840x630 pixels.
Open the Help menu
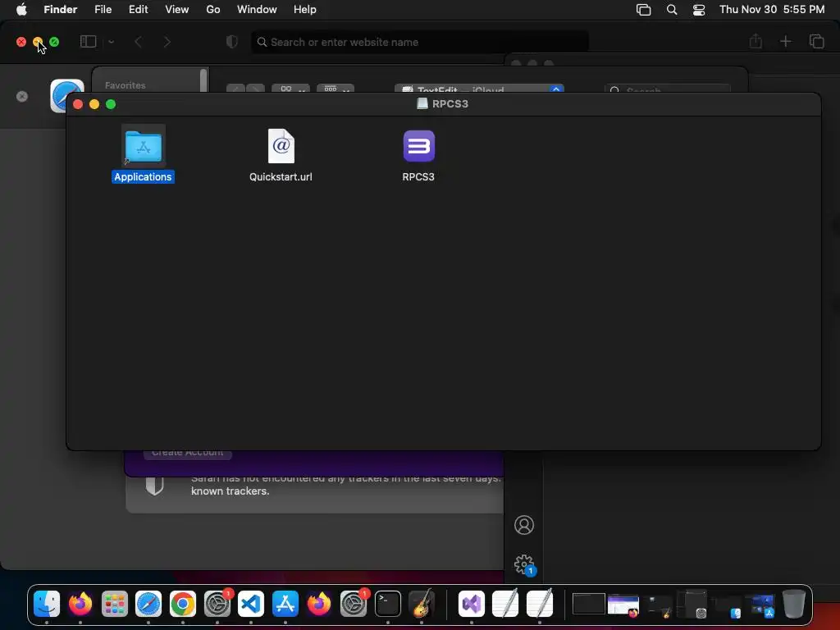(305, 10)
